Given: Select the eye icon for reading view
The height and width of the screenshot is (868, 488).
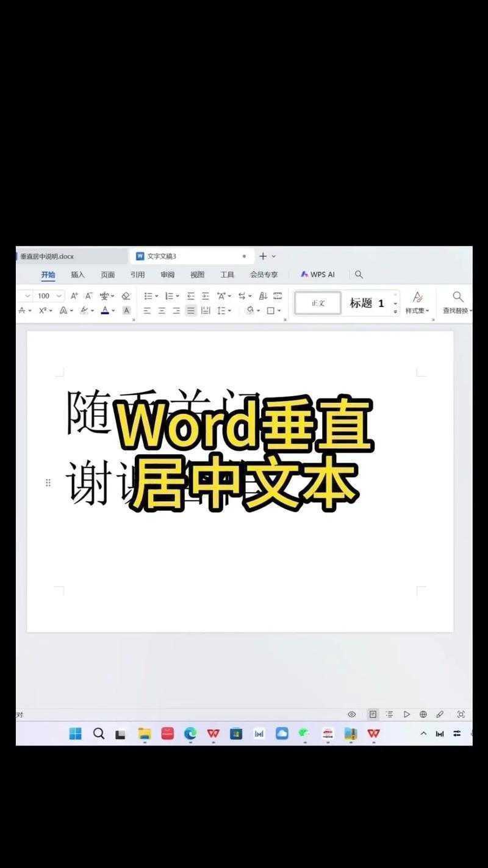Looking at the screenshot, I should tap(351, 714).
